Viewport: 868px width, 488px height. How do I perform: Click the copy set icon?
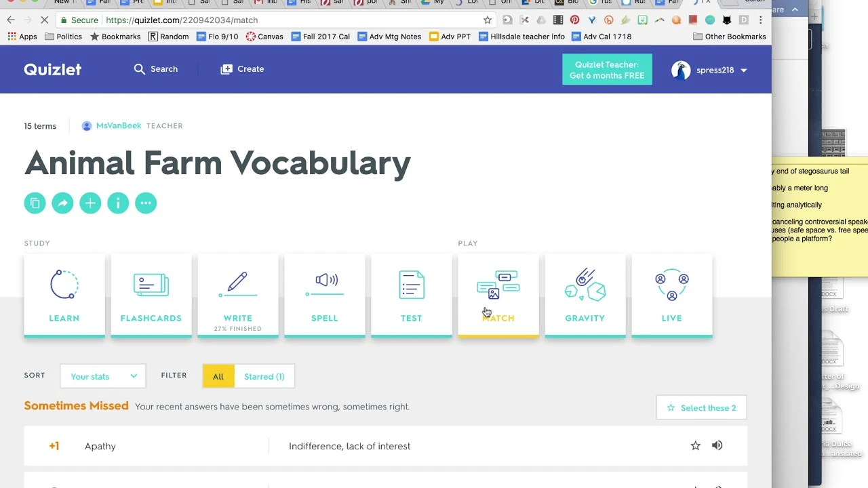pyautogui.click(x=35, y=203)
